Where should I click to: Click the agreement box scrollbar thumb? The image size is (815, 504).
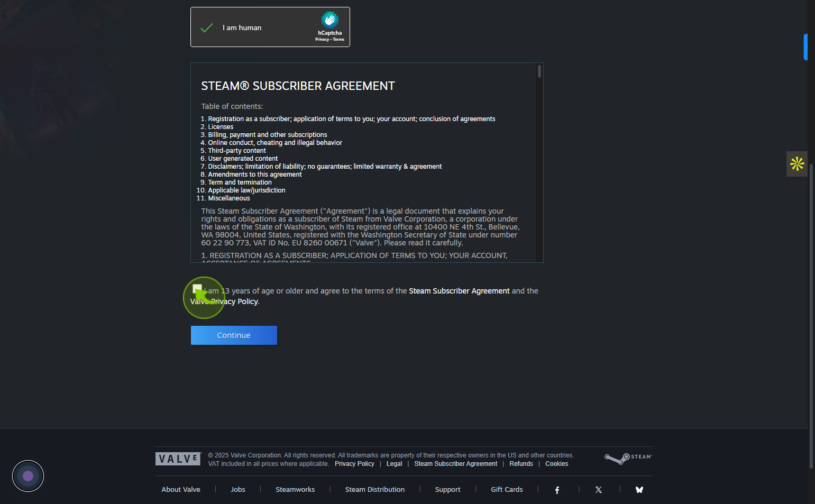[x=539, y=71]
